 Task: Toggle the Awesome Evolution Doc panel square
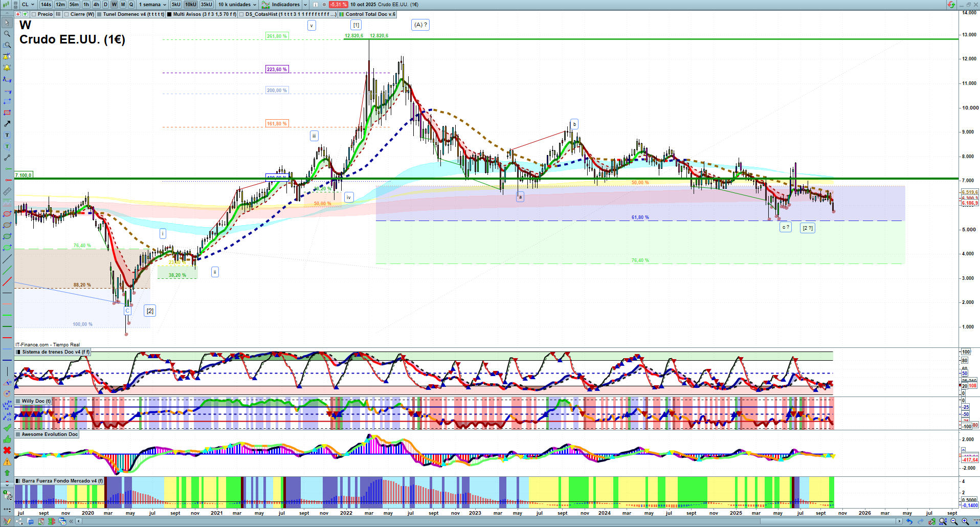18,434
